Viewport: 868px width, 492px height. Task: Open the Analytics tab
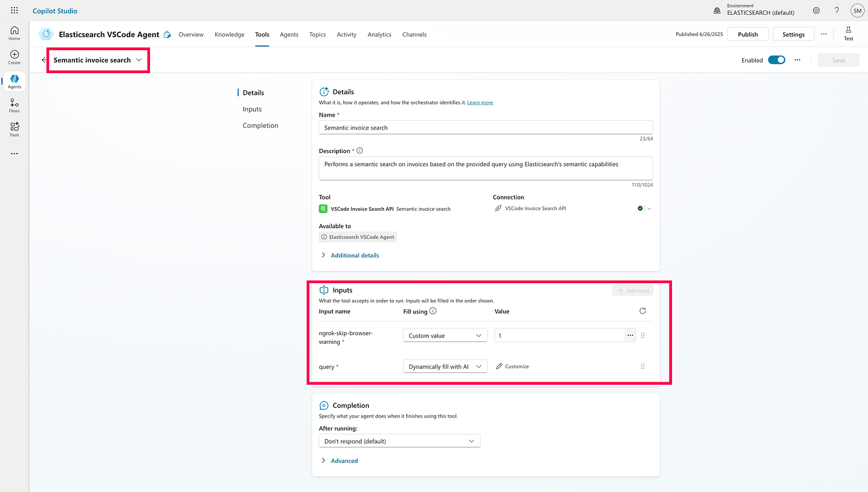(379, 34)
